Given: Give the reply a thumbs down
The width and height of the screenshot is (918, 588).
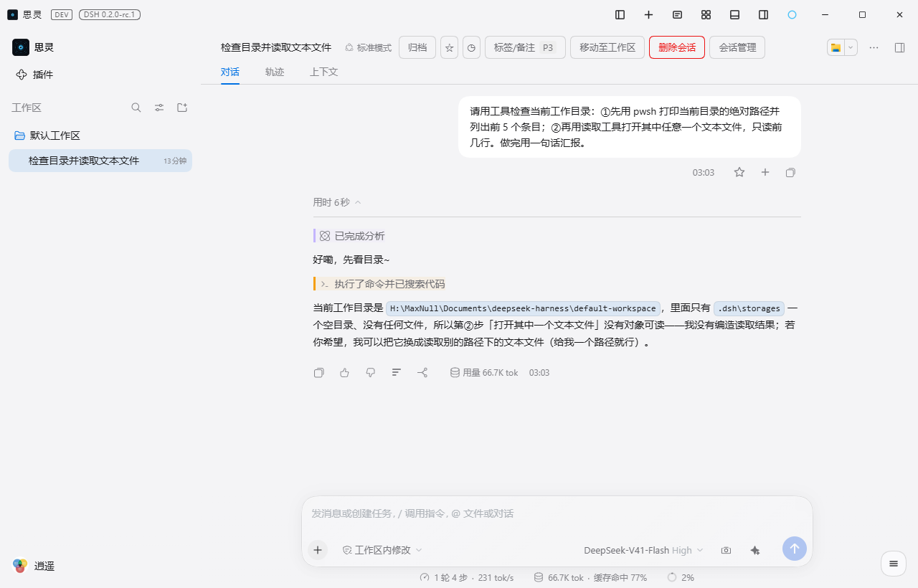Looking at the screenshot, I should pos(371,373).
